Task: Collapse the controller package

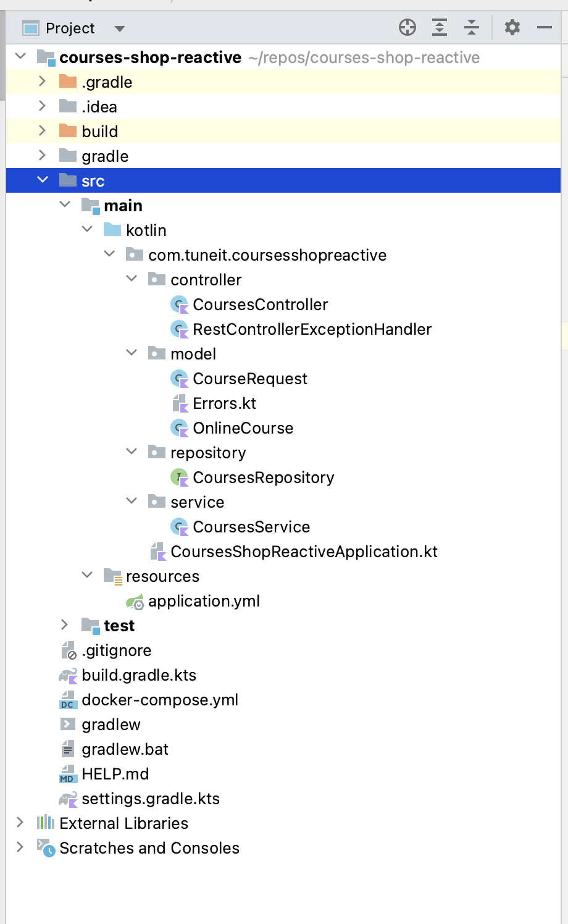Action: (x=132, y=279)
